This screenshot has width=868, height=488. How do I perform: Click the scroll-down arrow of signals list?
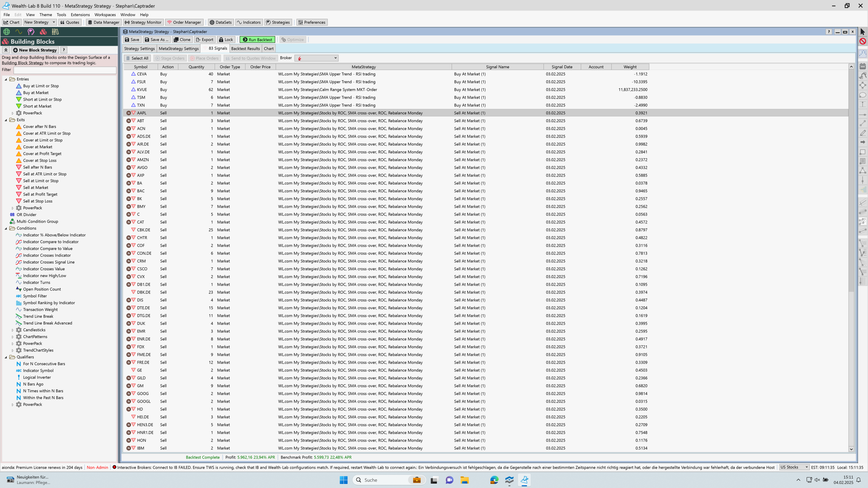[851, 449]
